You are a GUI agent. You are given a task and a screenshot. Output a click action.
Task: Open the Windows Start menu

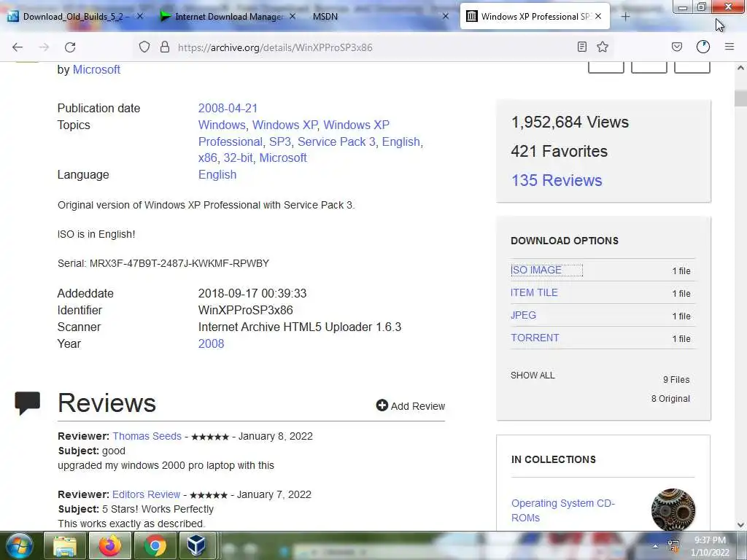[x=19, y=545]
